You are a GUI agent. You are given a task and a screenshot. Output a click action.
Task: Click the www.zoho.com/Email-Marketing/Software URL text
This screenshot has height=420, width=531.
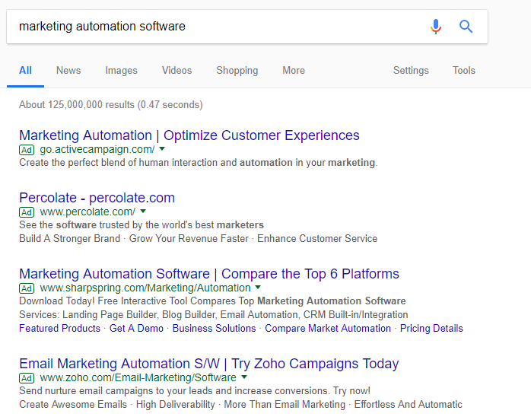138,377
